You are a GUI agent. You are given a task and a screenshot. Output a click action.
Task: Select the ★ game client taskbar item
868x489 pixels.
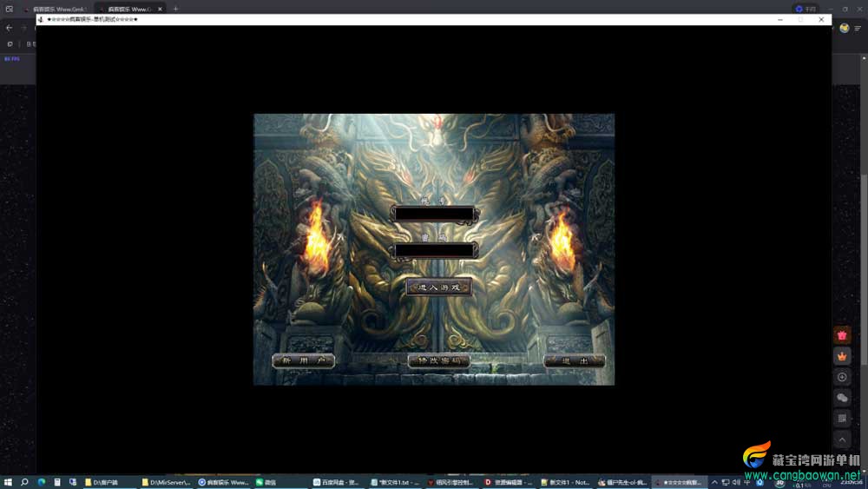coord(680,482)
